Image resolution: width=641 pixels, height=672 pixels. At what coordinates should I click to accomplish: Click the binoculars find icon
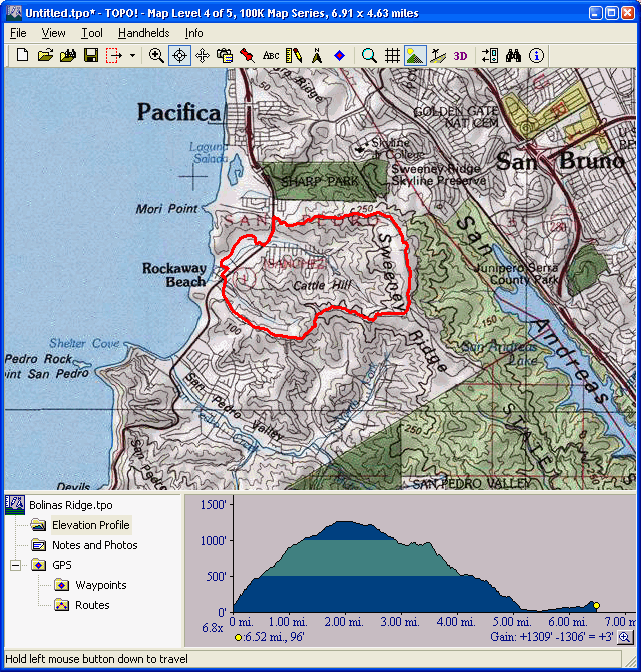pos(514,56)
